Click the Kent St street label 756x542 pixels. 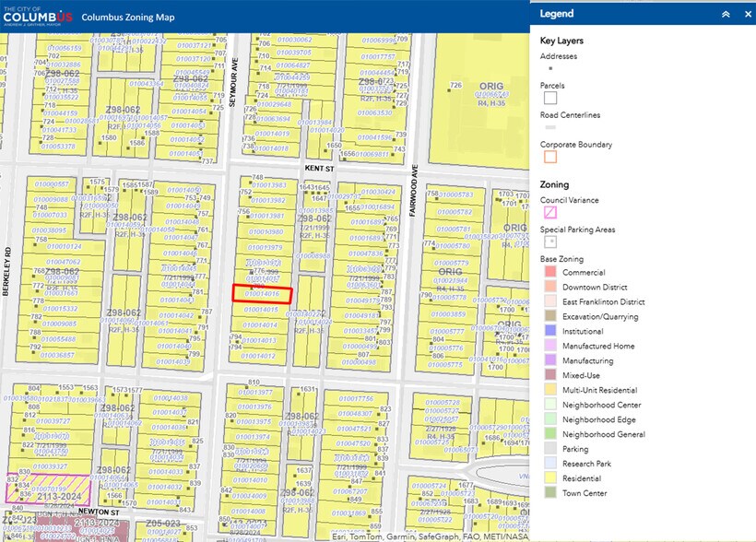tap(316, 170)
